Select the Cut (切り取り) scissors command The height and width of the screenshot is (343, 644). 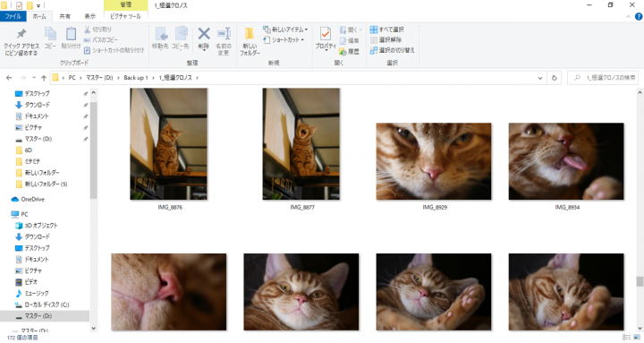[x=97, y=30]
